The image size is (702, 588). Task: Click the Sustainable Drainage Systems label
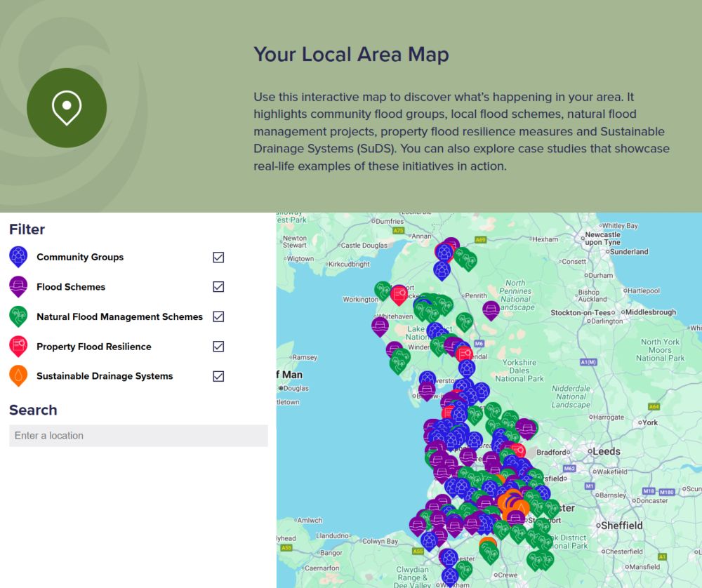(x=105, y=376)
